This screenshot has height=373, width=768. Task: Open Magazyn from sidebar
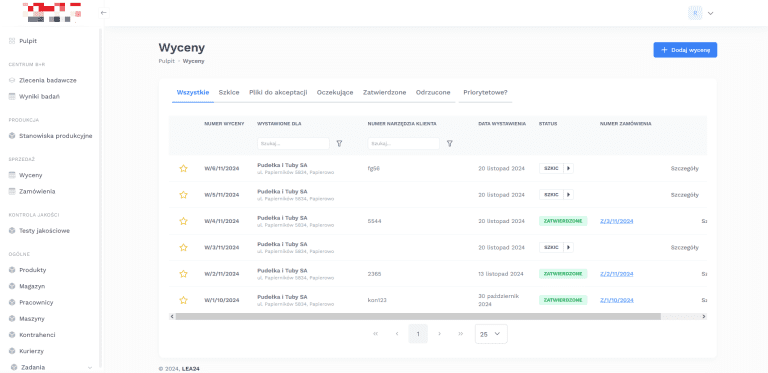tap(32, 286)
